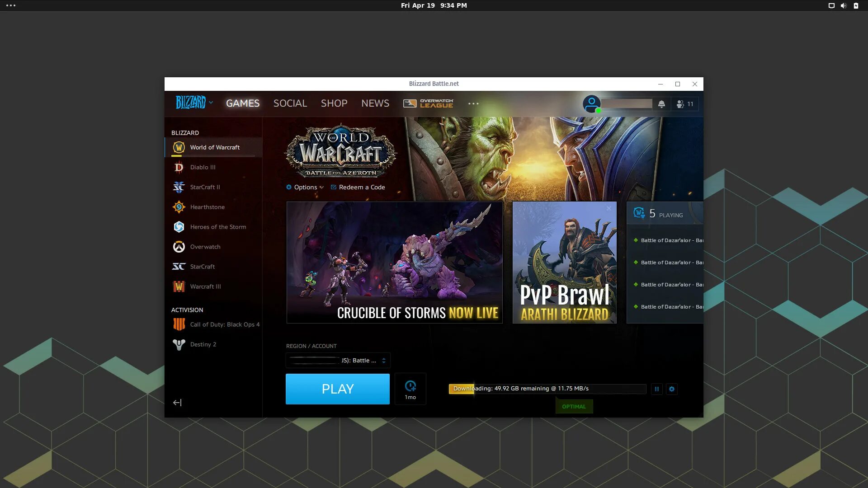868x488 pixels.
Task: Click the download progress bar
Action: coord(547,389)
